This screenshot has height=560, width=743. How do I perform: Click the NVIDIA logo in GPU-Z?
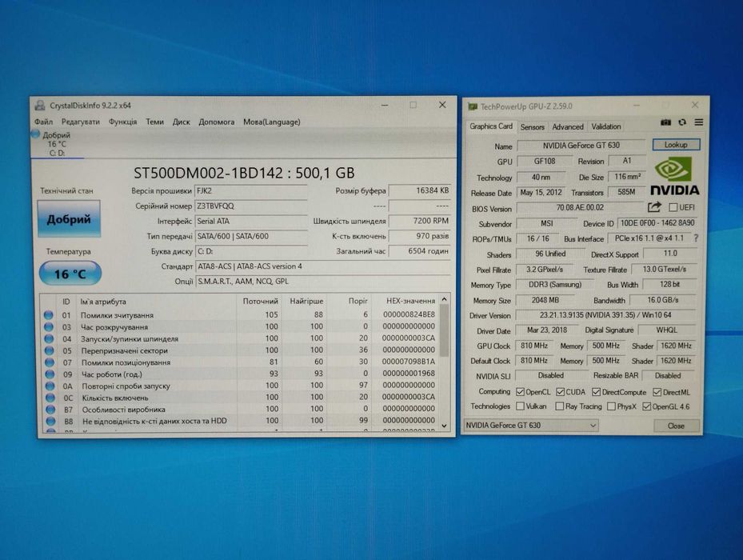point(674,176)
